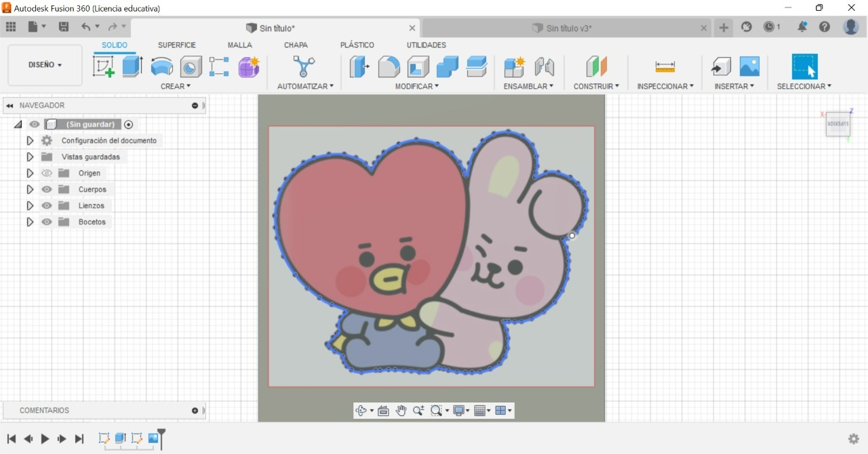
Task: Click the Look At icon in navigation bar
Action: pyautogui.click(x=383, y=411)
